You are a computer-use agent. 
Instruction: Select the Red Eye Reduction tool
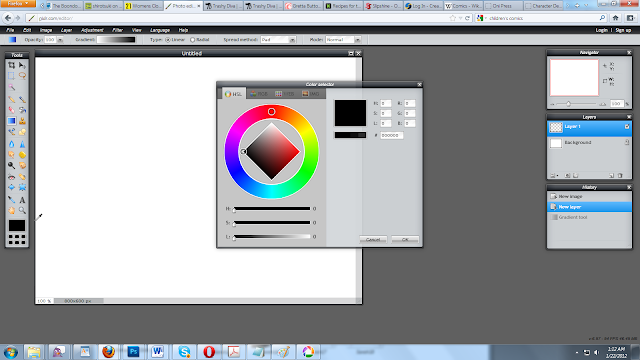point(11,177)
